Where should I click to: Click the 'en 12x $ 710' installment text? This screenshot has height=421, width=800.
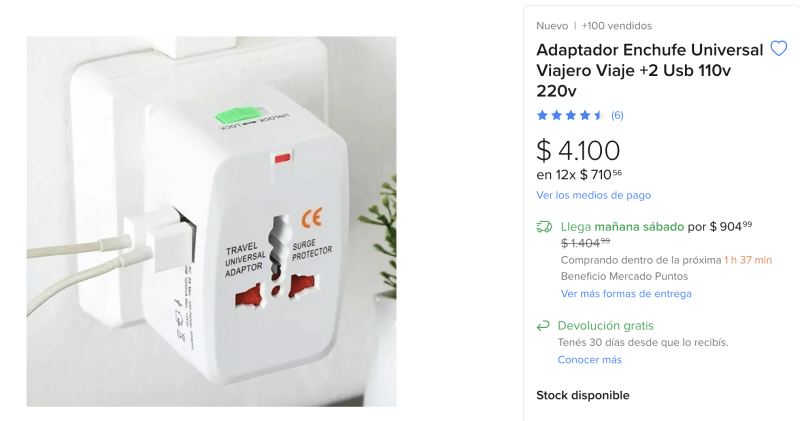(x=579, y=175)
